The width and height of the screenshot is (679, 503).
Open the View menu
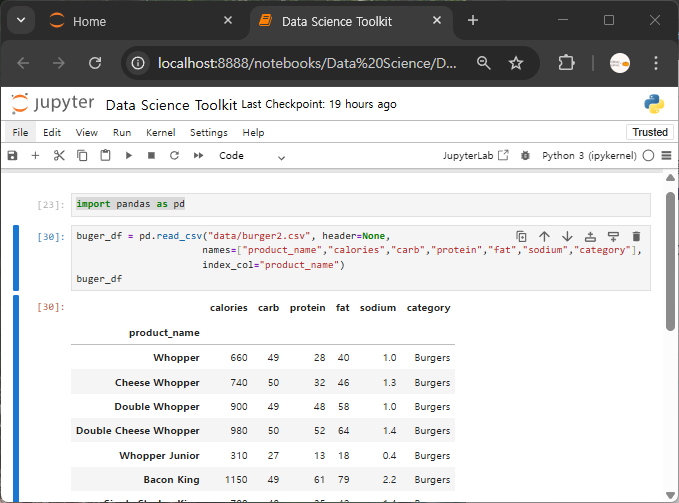87,132
